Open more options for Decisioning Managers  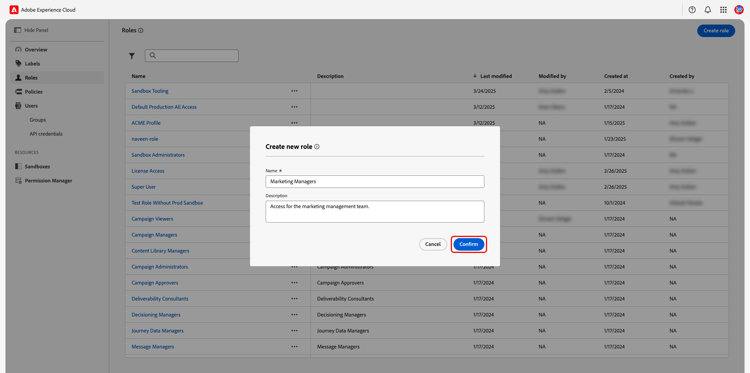pyautogui.click(x=294, y=315)
